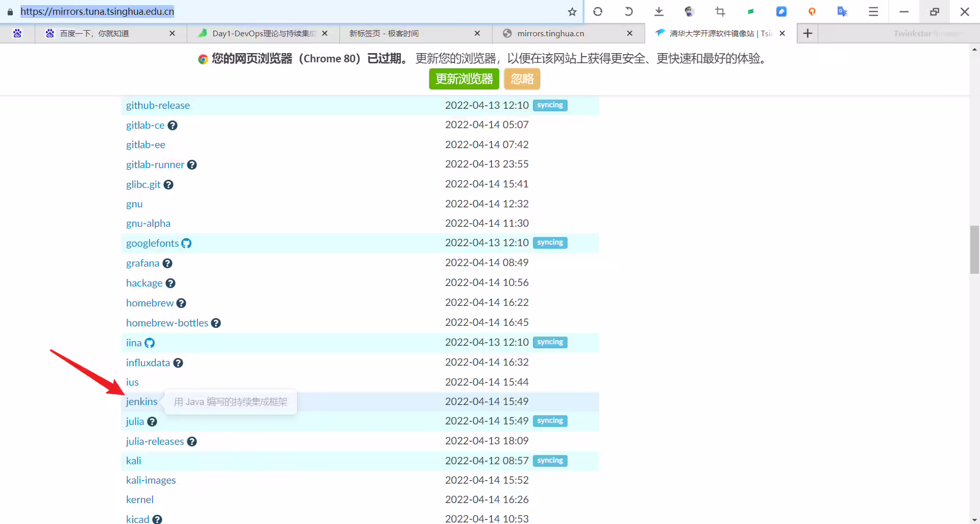Open the gnu mirror link
Screen dimensions: 980x524
point(134,204)
